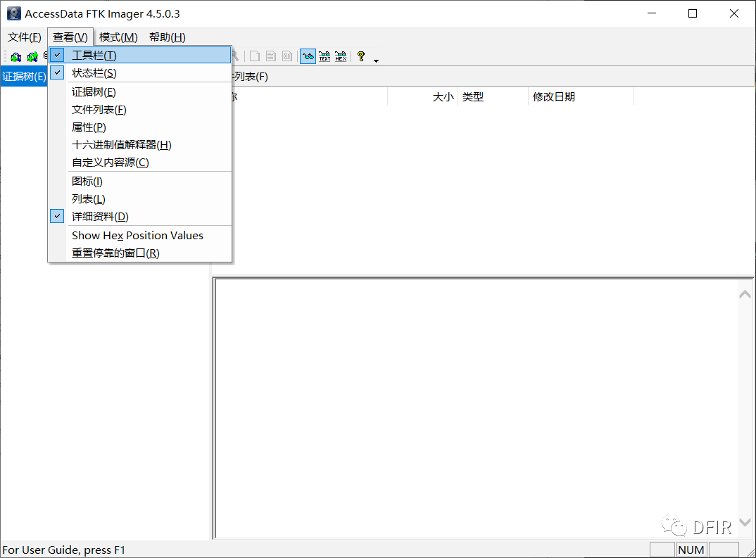
Task: Close the FTK Imager window
Action: pyautogui.click(x=733, y=13)
